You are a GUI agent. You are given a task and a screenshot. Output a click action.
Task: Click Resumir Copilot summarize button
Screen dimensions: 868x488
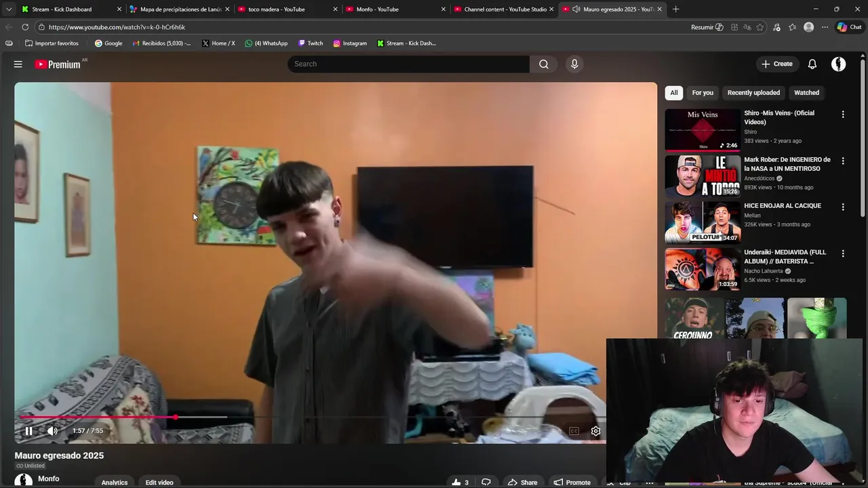click(707, 27)
